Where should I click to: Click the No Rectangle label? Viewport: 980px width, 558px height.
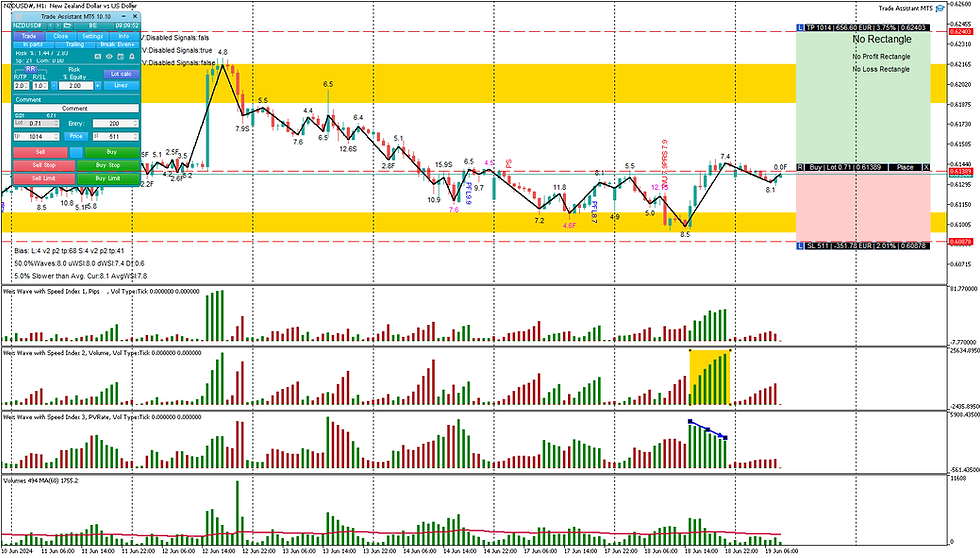tap(882, 39)
